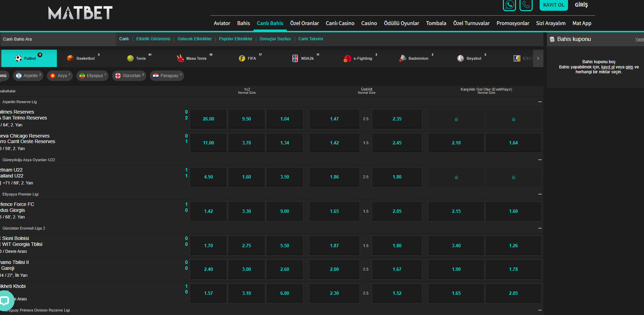Click the Bahis kuponu slip icon
The image size is (644, 315).
[x=552, y=39]
